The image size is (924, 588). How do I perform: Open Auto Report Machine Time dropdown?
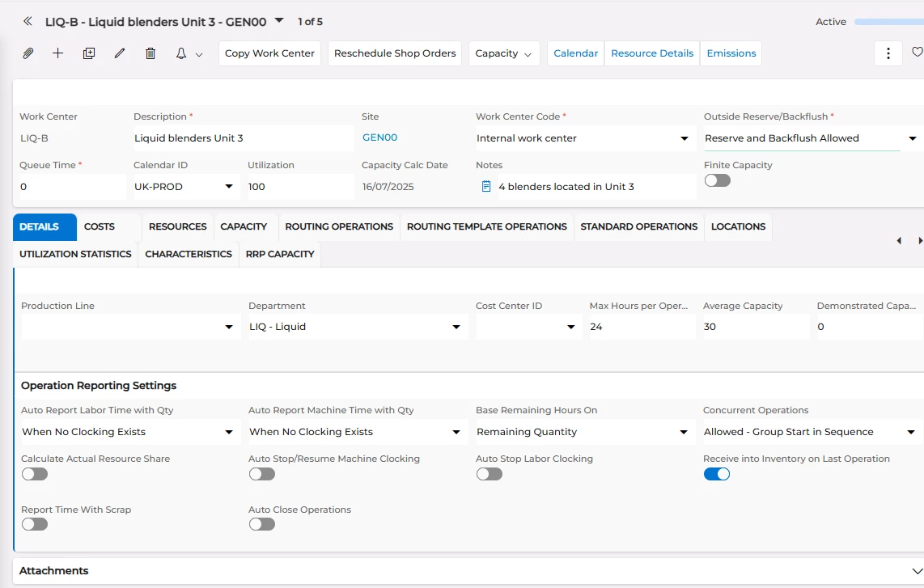456,433
